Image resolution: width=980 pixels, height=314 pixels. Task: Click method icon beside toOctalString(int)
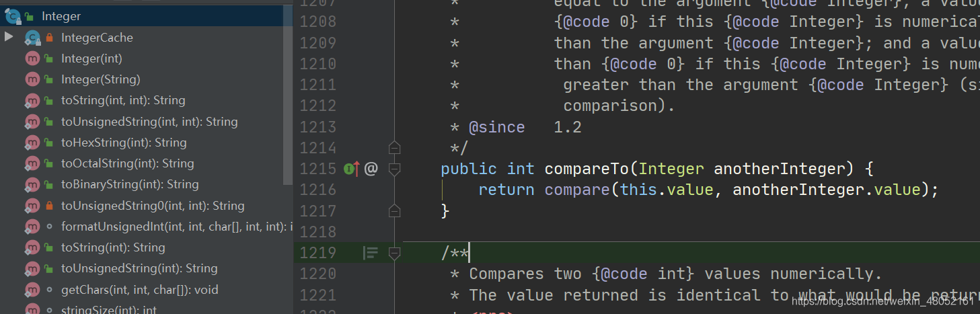click(32, 163)
